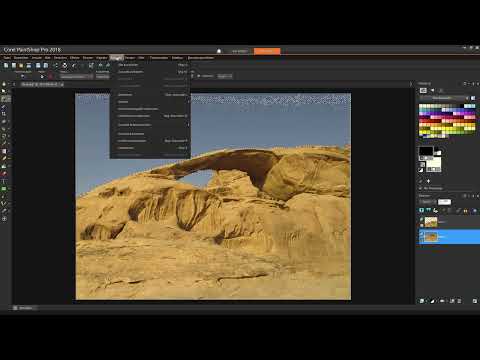Select the highlighted bottom layer thumbnail

coord(431,237)
